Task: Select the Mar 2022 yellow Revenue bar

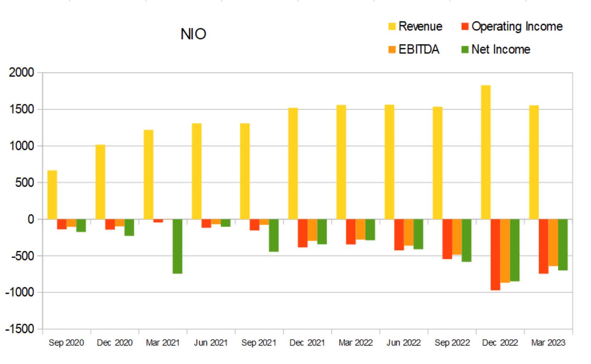Action: click(x=341, y=162)
